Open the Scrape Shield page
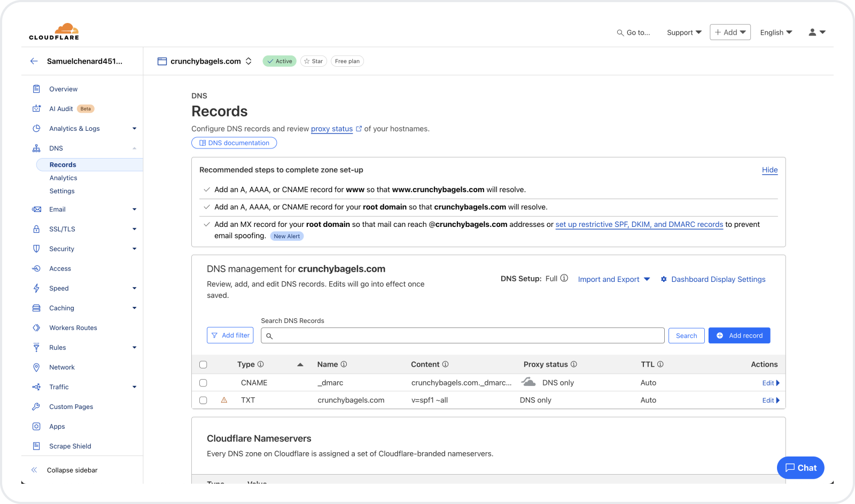Screen dimensions: 855x504 pyautogui.click(x=70, y=446)
